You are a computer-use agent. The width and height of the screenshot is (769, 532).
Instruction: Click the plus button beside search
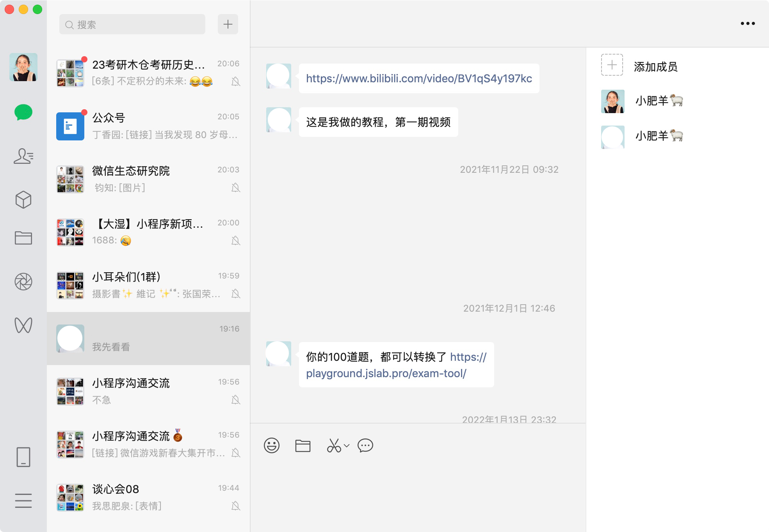pos(228,25)
